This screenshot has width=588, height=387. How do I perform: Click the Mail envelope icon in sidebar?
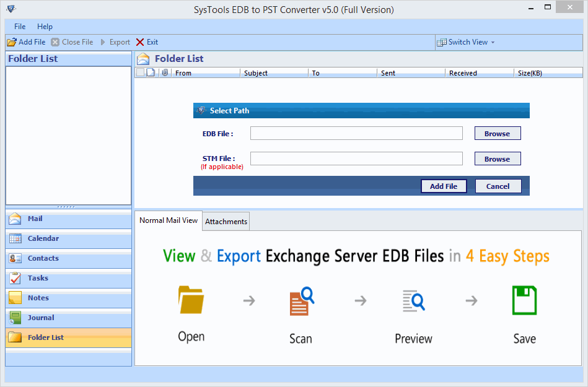point(15,219)
